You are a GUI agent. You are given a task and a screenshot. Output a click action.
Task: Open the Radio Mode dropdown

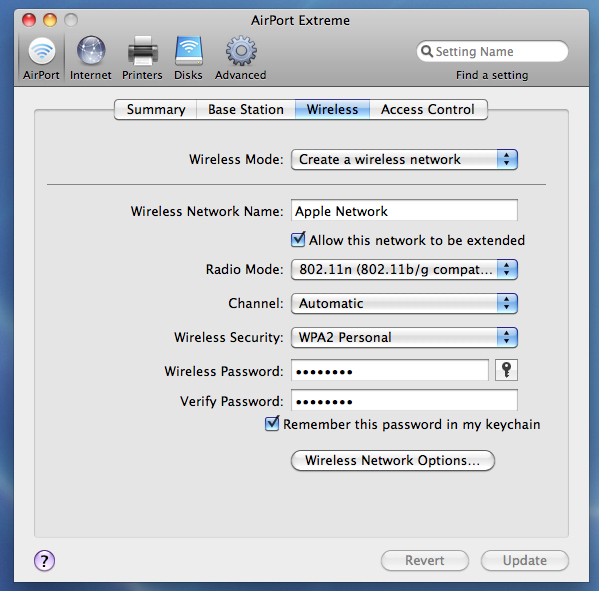pos(404,269)
